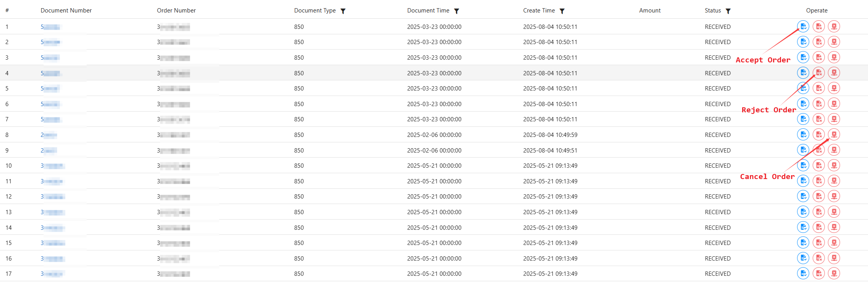Reject the order in row 2
This screenshot has width=868, height=307.
(x=819, y=42)
